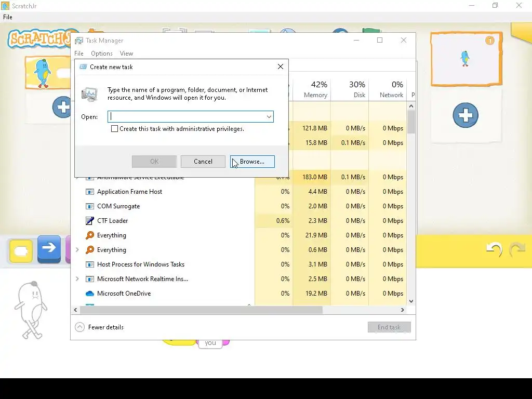
Task: Select the yellow trigger blocks category
Action: pos(21,251)
